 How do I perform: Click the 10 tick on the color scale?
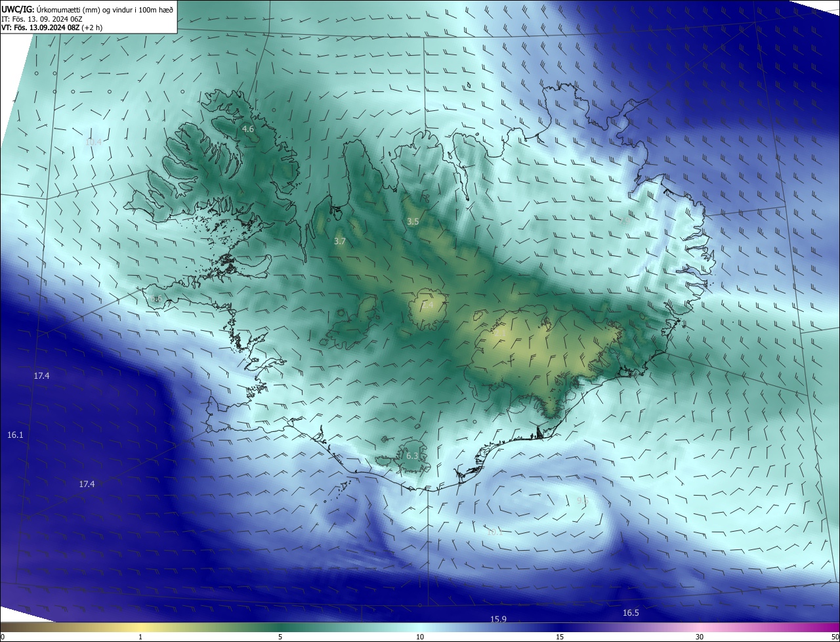click(x=420, y=637)
